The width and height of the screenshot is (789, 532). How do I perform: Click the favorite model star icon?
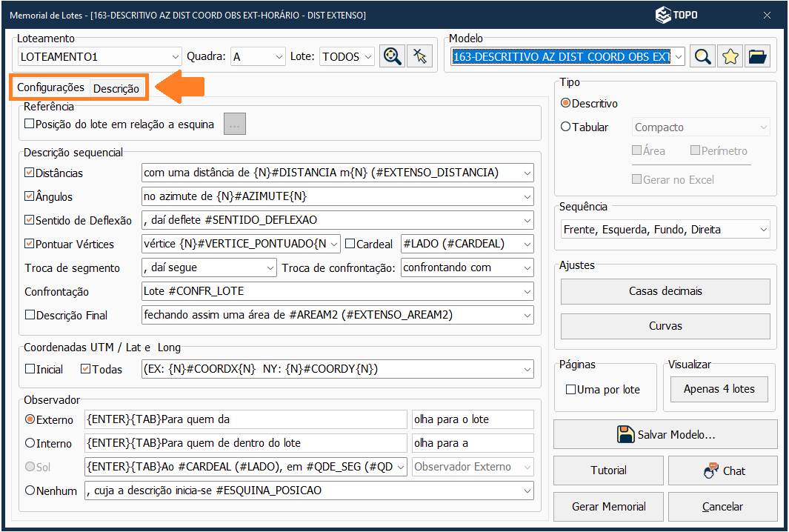point(730,56)
